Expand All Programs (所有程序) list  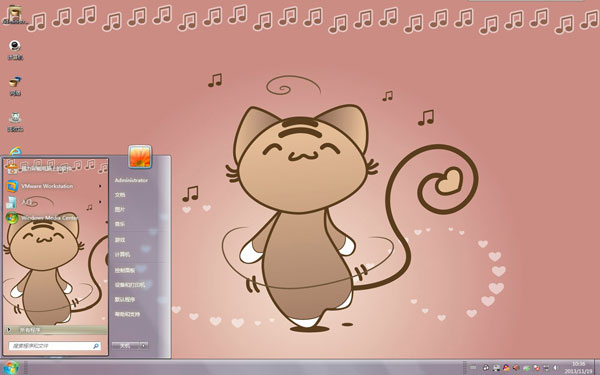click(55, 329)
